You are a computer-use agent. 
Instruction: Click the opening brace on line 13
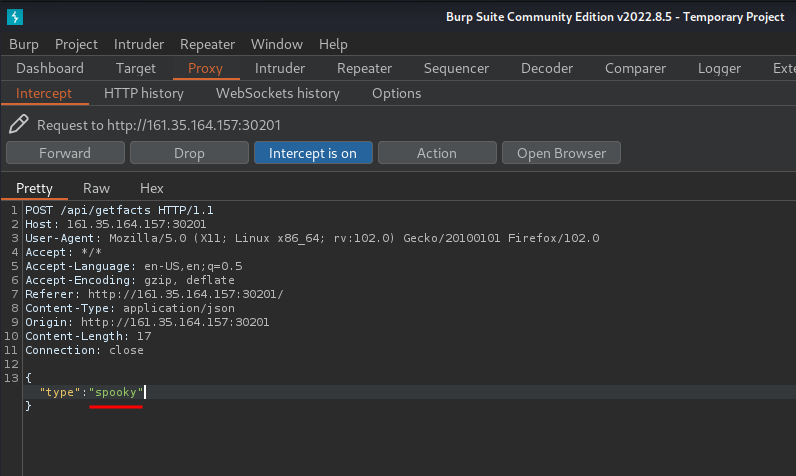click(28, 378)
